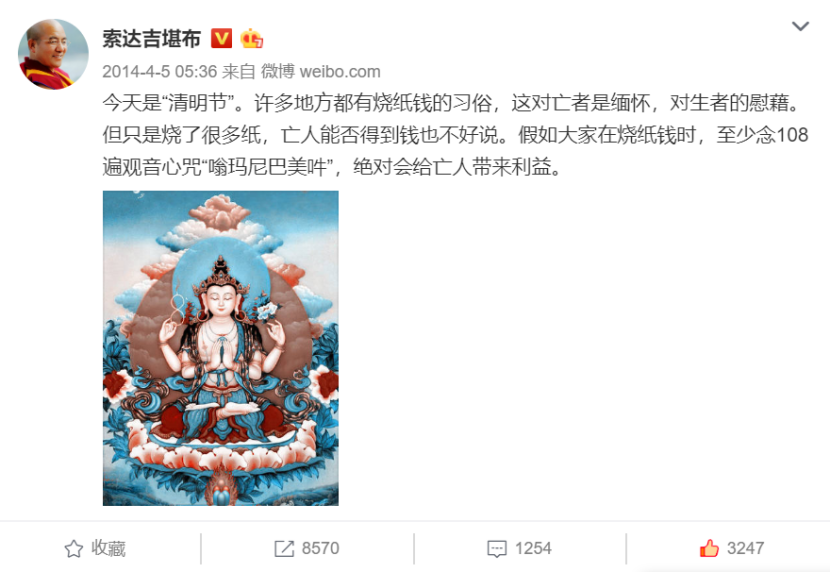The height and width of the screenshot is (572, 830).
Task: Click the post body text paragraph
Action: click(455, 135)
